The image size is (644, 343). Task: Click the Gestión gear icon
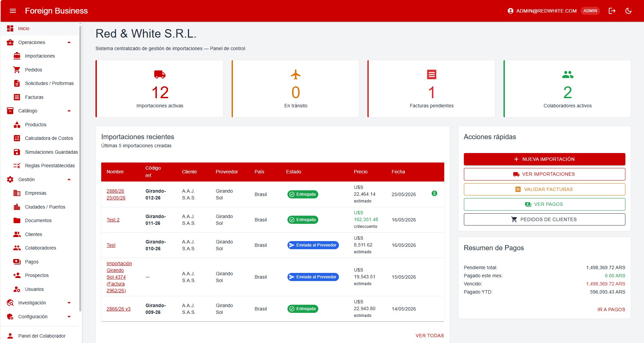tap(10, 179)
